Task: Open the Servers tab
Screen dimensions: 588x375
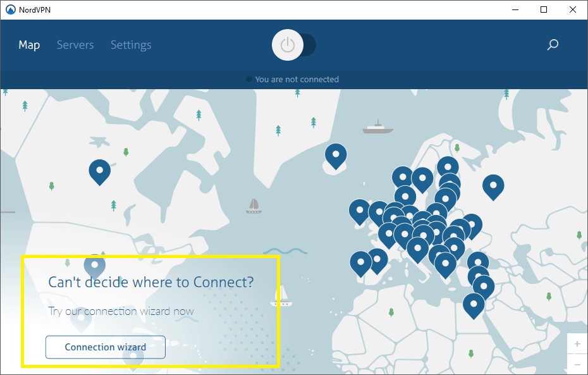Action: click(x=75, y=45)
